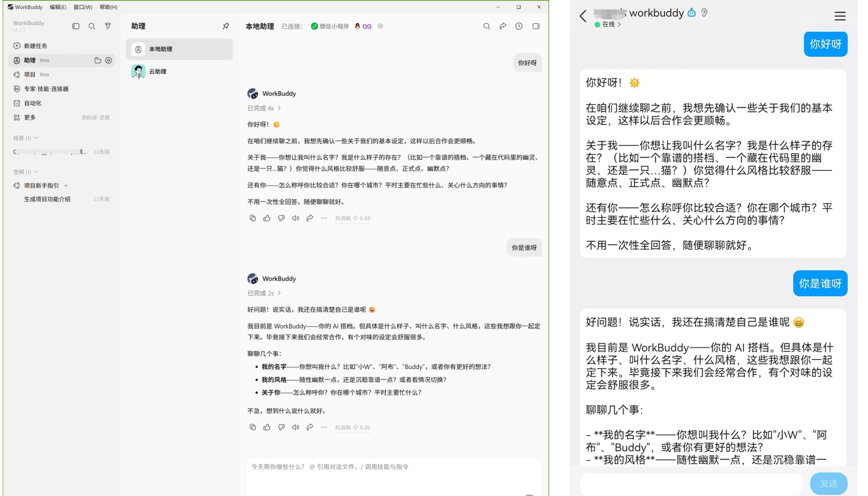Image resolution: width=868 pixels, height=496 pixels.
Task: Click the share arrow in the chat header
Action: [x=503, y=26]
